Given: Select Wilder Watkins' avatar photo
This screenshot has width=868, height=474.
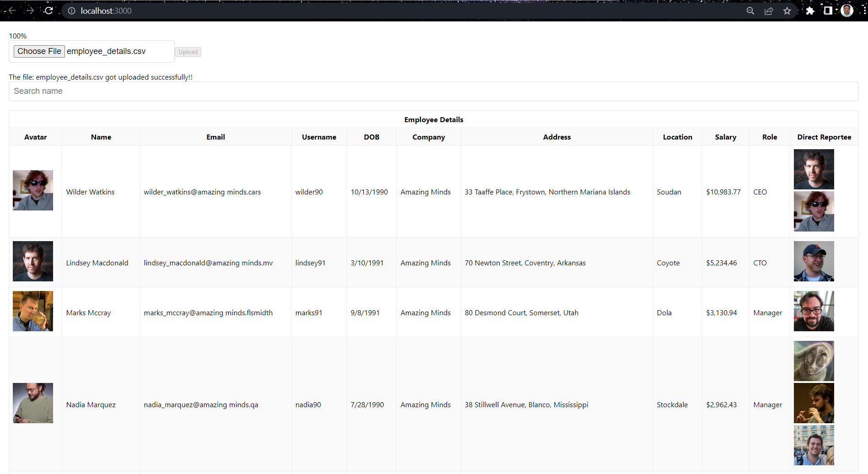Looking at the screenshot, I should tap(33, 190).
